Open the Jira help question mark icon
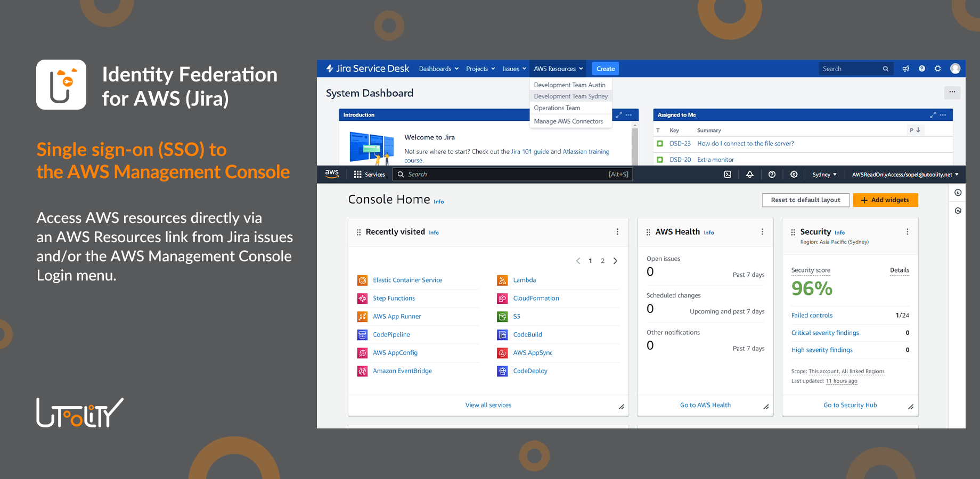Viewport: 980px width, 479px height. pos(922,69)
